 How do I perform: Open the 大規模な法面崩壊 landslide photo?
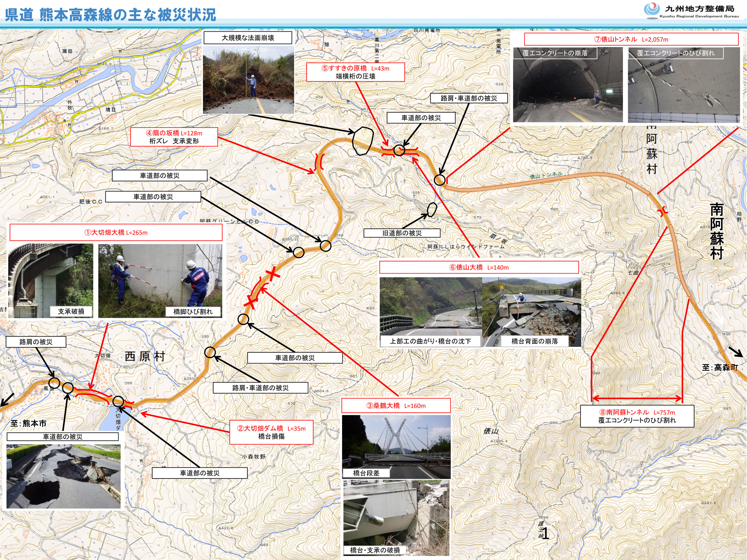tap(248, 80)
